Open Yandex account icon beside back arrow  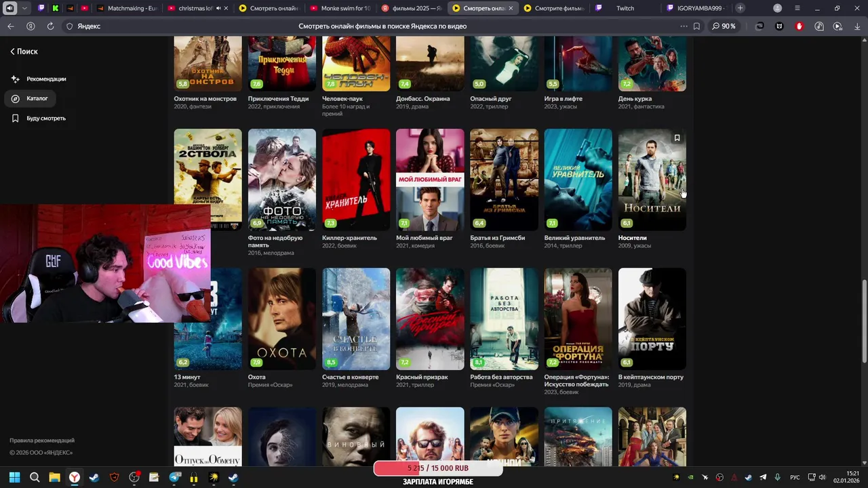pyautogui.click(x=31, y=26)
